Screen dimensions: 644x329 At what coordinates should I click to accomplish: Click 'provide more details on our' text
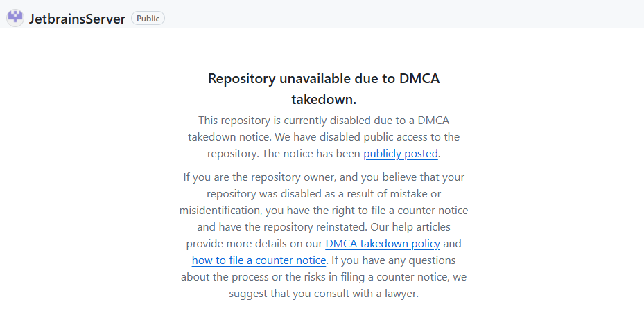point(254,244)
